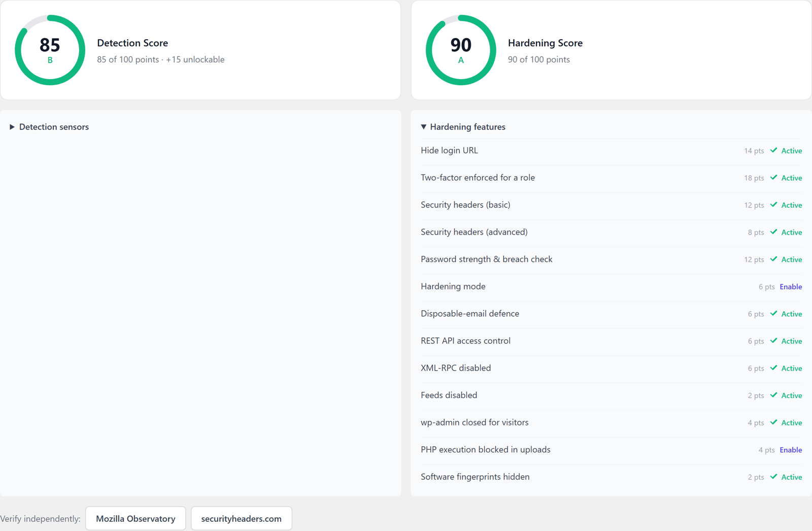Screen dimensions: 812x531
Task: Click the checkmark beside Disposable-email defence
Action: click(773, 314)
